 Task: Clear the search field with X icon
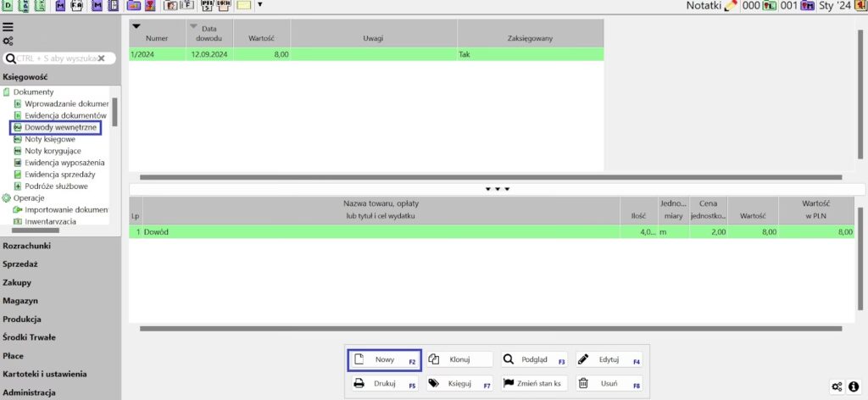pyautogui.click(x=101, y=58)
